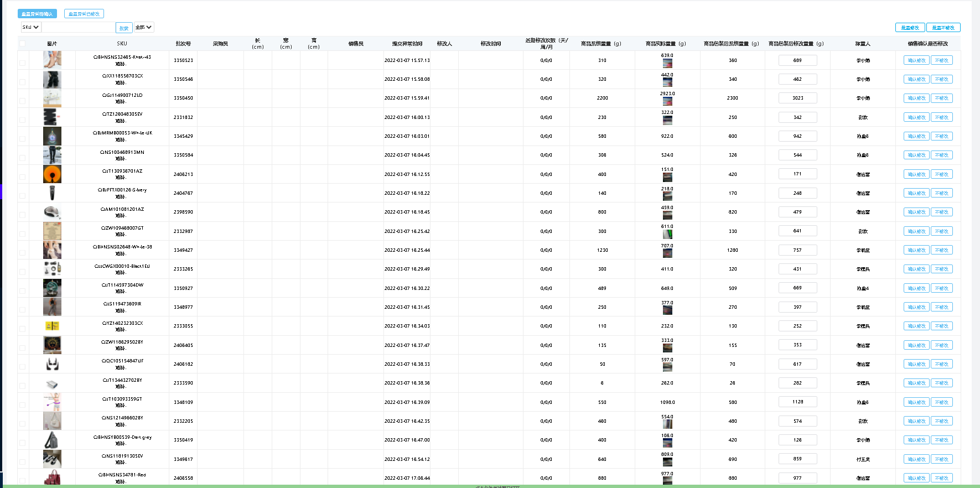980x488 pixels.
Task: Check the row checkbox for batch 3350523
Action: pyautogui.click(x=22, y=63)
